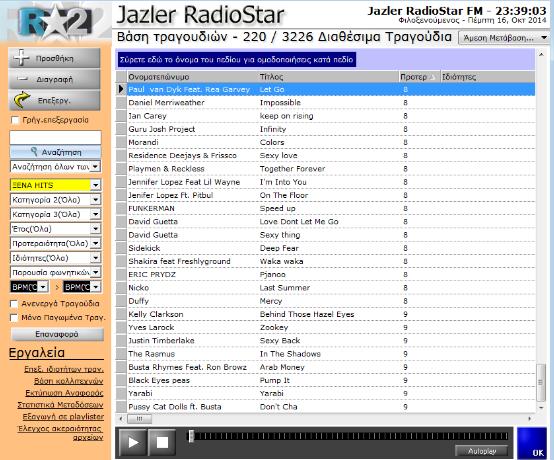The height and width of the screenshot is (460, 554).
Task: Click the Προσθήκη add button
Action: 54,58
